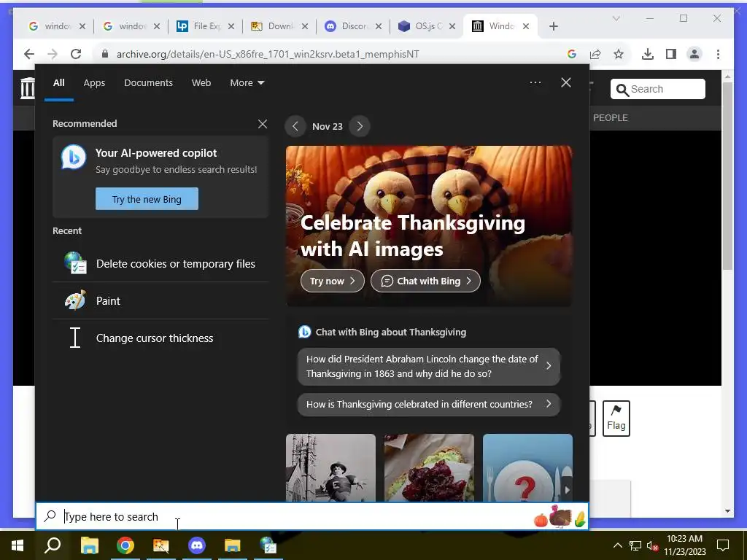Viewport: 747px width, 560px height.
Task: Switch to the File Explorer browser tab
Action: click(x=205, y=26)
